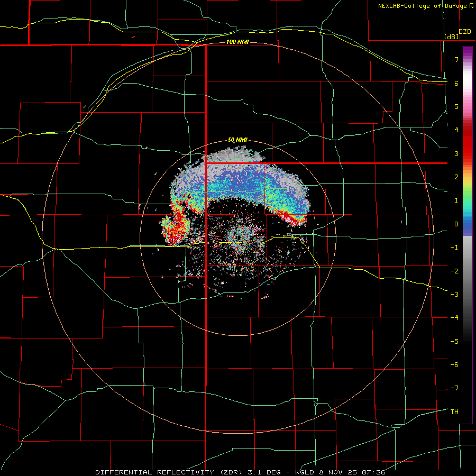Viewport: 476px width, 476px height.
Task: Click the -2 value on color scale
Action: [454, 271]
